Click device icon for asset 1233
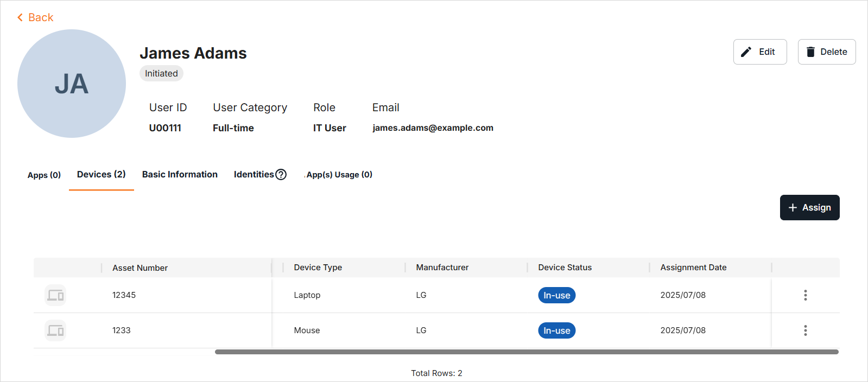This screenshot has height=382, width=868. pyautogui.click(x=55, y=330)
